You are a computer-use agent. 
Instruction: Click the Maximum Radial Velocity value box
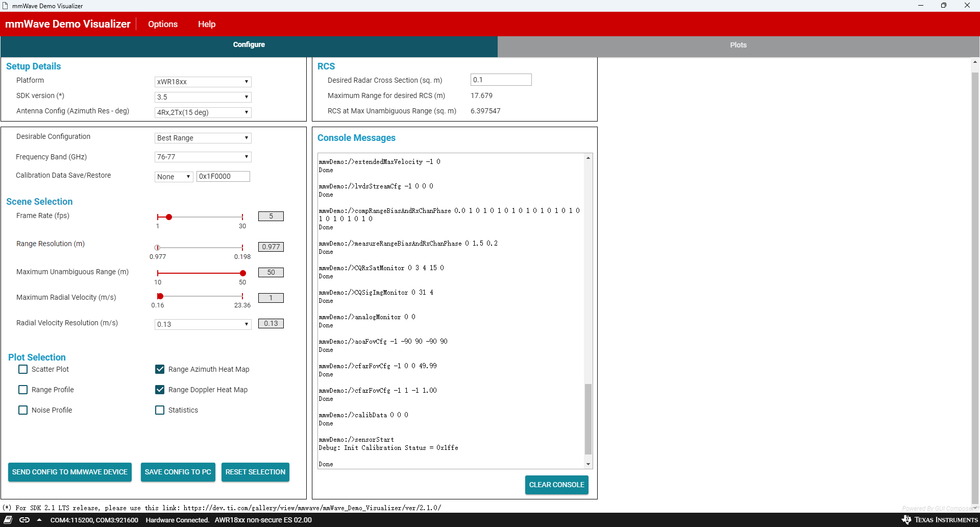coord(271,298)
